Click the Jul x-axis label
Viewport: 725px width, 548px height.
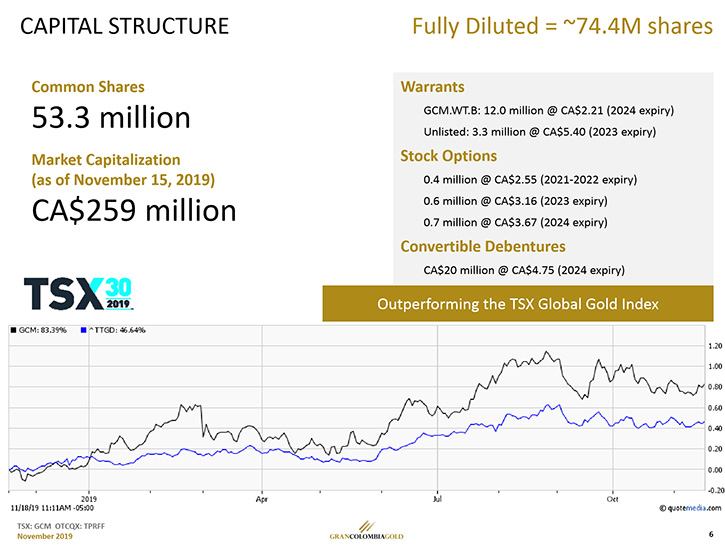point(437,499)
